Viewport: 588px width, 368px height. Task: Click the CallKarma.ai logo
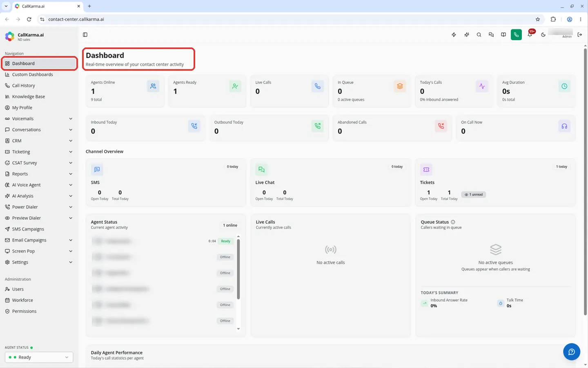tap(9, 36)
